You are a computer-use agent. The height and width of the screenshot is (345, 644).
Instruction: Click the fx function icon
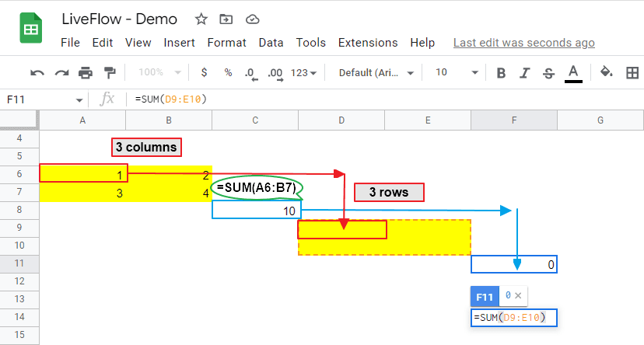click(x=107, y=99)
